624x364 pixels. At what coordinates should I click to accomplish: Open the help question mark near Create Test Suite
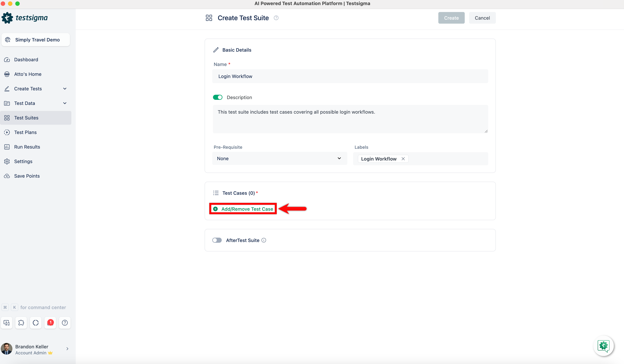click(276, 18)
